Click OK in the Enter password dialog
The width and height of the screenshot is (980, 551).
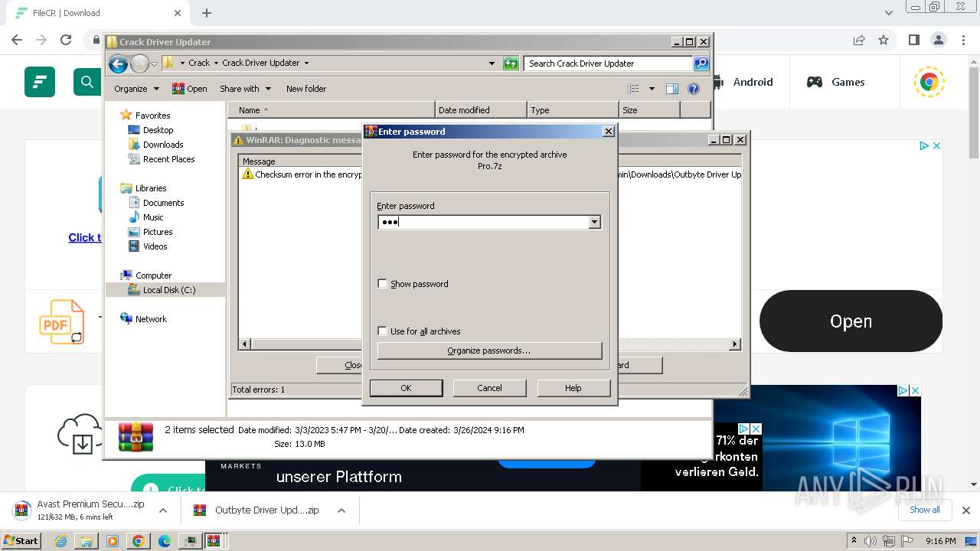[x=406, y=388]
